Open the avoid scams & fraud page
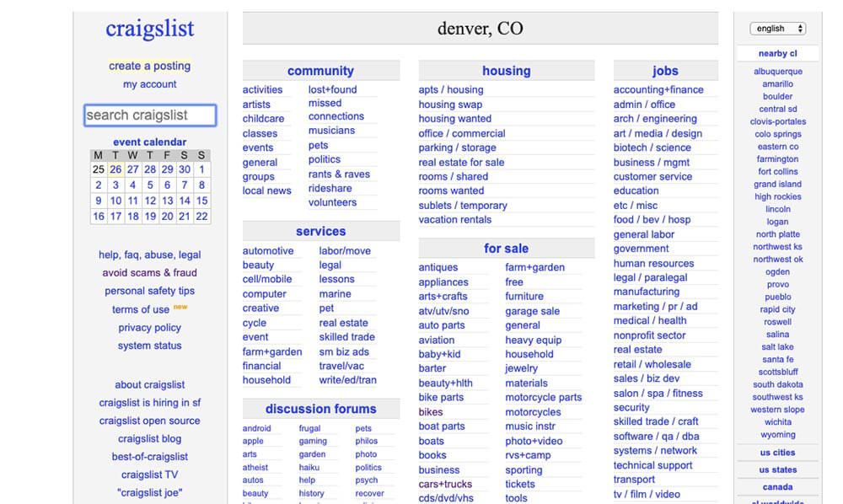The width and height of the screenshot is (843, 504). click(150, 273)
